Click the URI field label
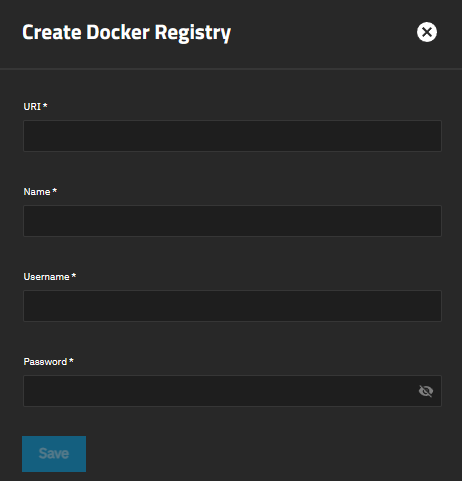Image resolution: width=462 pixels, height=481 pixels. click(32, 107)
